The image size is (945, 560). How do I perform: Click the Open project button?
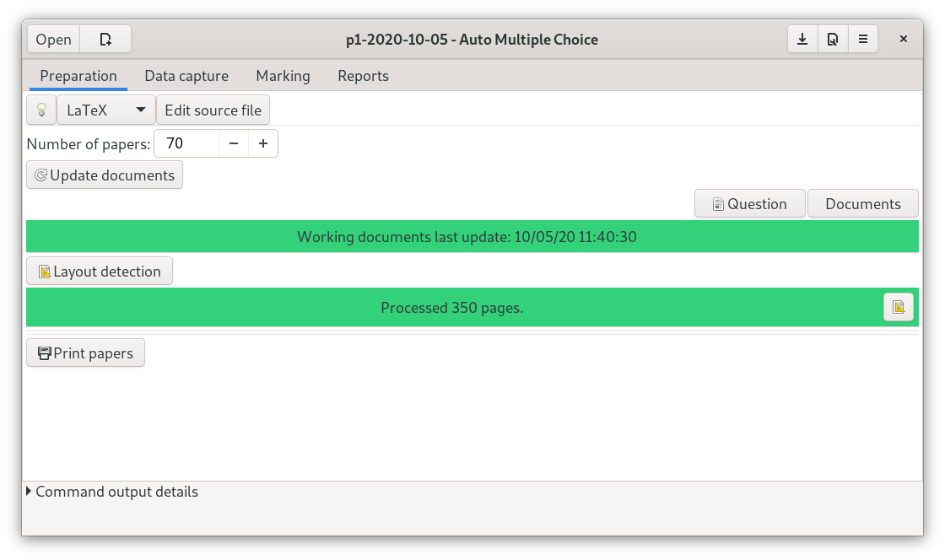[x=54, y=40]
